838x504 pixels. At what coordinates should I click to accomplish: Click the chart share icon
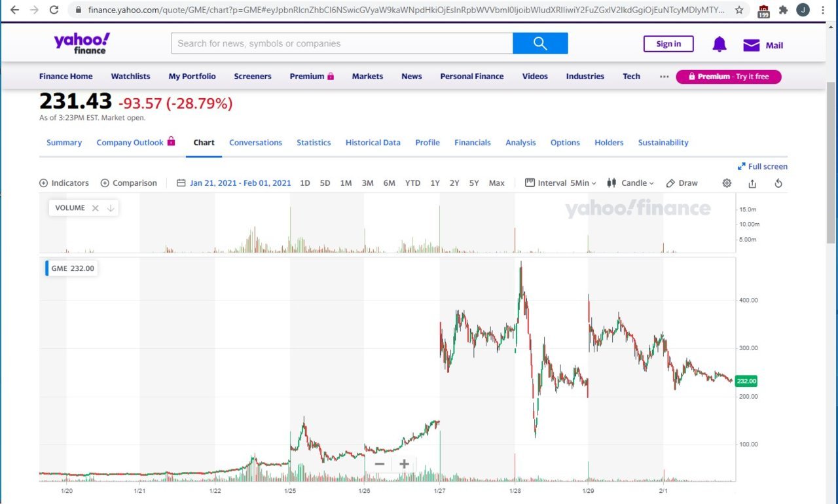click(x=752, y=183)
